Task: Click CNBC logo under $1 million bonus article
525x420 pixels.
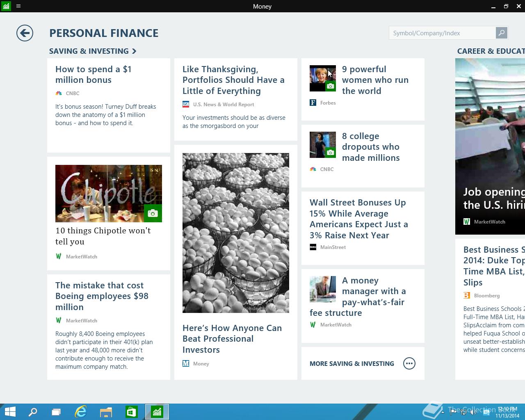Action: [x=59, y=94]
